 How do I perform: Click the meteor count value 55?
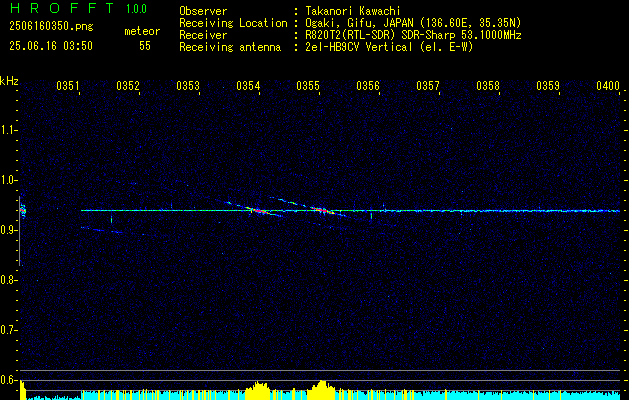[145, 46]
